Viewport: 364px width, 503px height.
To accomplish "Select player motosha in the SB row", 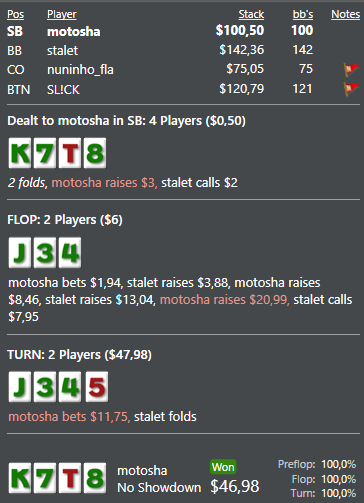I will [x=74, y=32].
